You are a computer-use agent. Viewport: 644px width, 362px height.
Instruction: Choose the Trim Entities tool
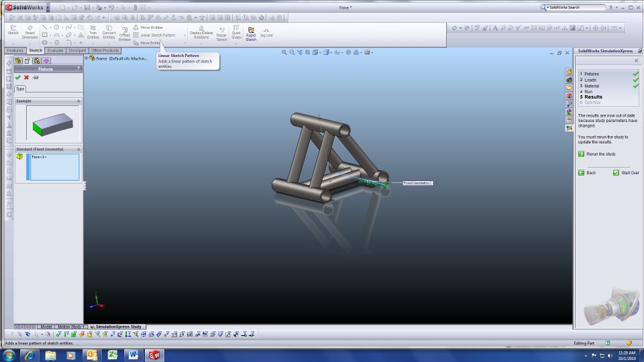(93, 32)
